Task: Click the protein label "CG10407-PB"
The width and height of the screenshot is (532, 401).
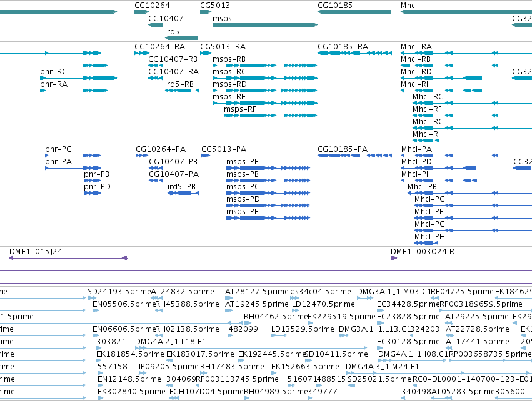Action: [173, 162]
